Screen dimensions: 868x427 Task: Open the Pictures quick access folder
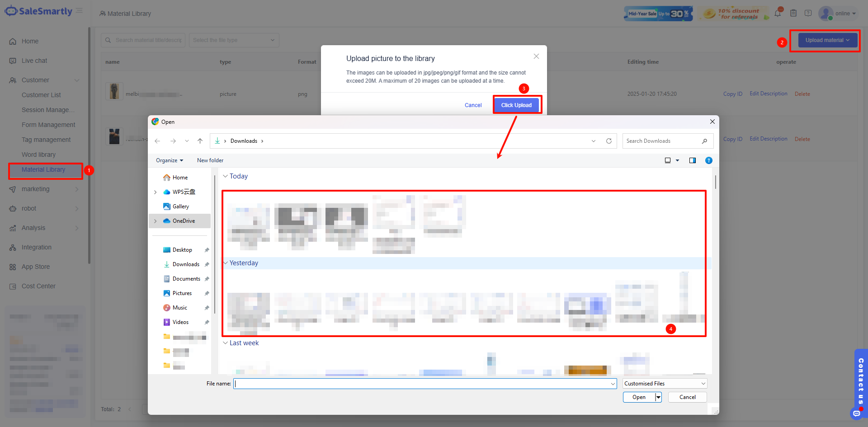tap(182, 293)
